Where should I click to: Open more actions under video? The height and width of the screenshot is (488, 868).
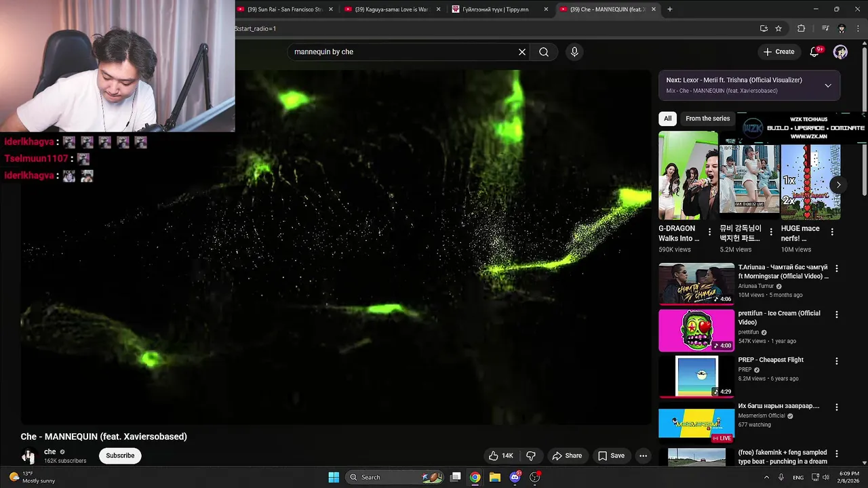point(643,455)
